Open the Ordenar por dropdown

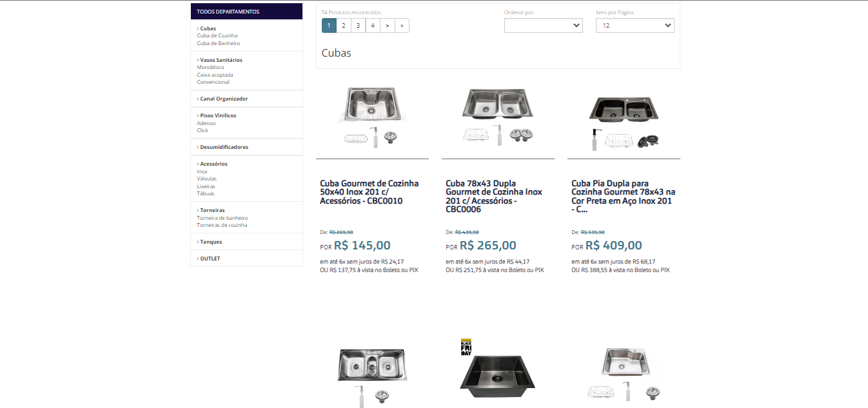(x=543, y=26)
